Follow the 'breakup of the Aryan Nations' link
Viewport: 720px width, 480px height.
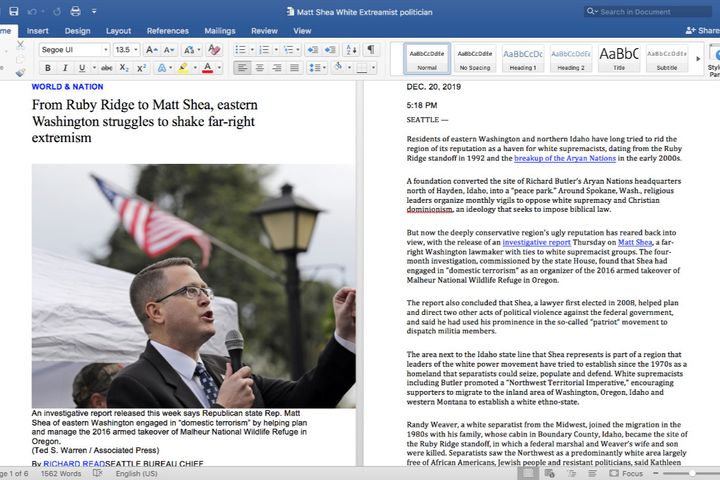[565, 158]
